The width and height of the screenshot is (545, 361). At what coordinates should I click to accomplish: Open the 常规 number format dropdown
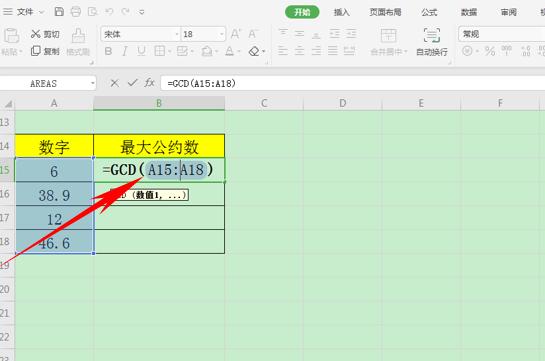[502, 34]
